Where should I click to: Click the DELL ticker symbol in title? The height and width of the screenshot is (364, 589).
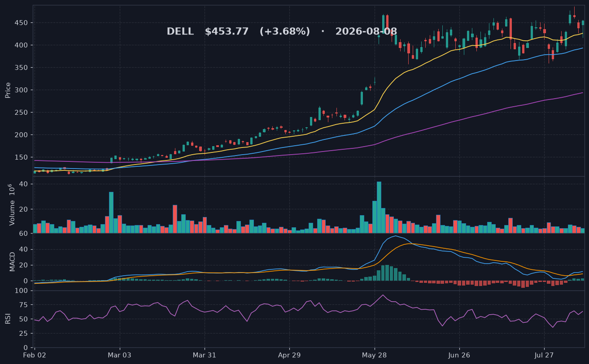(180, 32)
